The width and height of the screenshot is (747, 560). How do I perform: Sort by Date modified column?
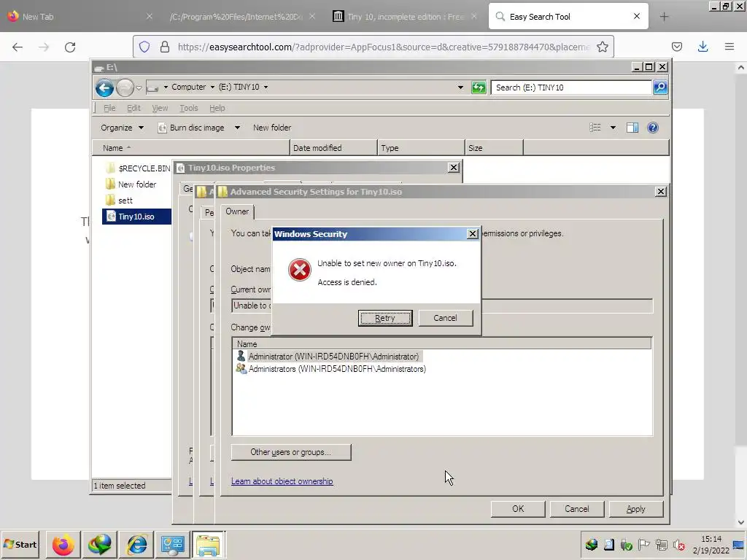333,148
